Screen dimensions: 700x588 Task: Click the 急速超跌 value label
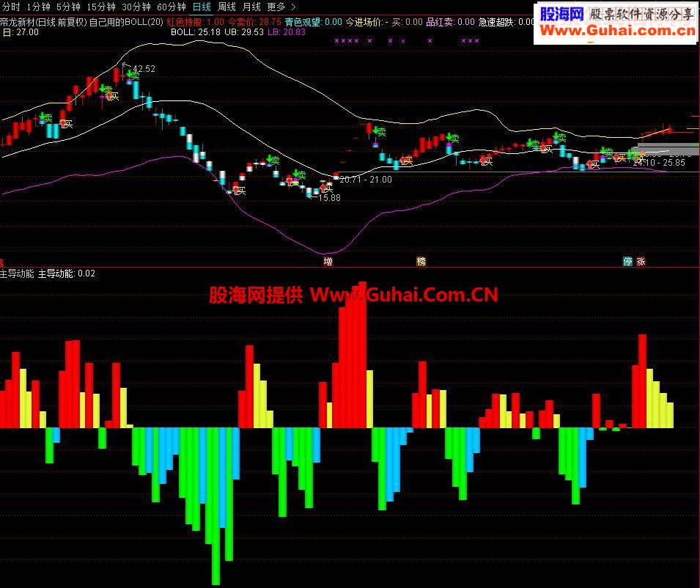point(506,22)
